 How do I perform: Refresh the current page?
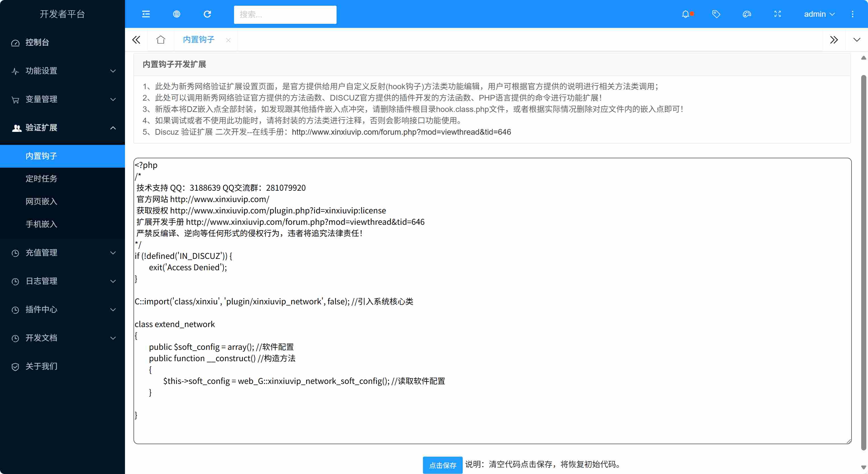coord(207,14)
